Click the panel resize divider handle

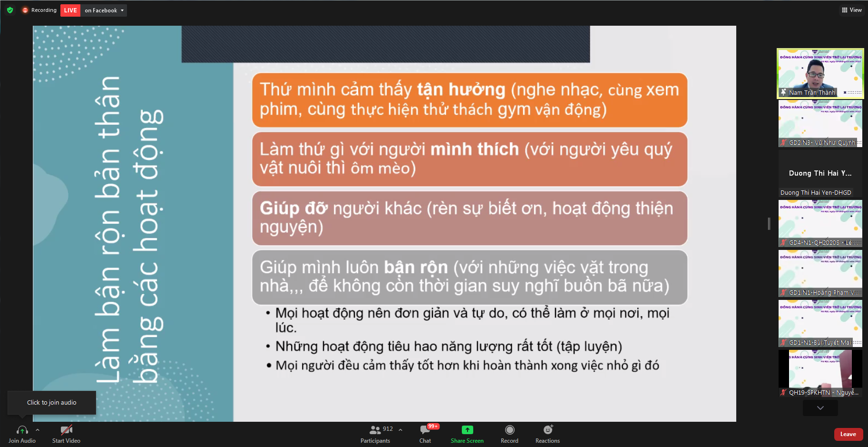(x=769, y=224)
